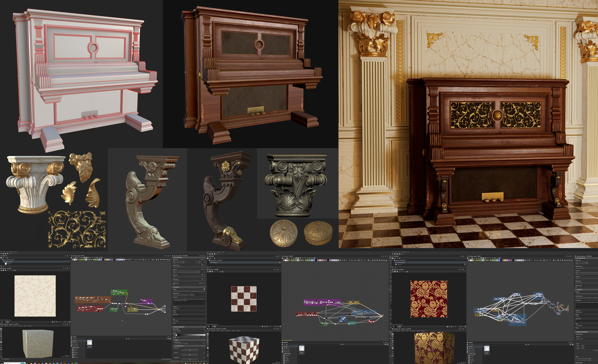598x364 pixels.
Task: Click open folder icon in test_graph main toolbar
Action: tap(212, 254)
